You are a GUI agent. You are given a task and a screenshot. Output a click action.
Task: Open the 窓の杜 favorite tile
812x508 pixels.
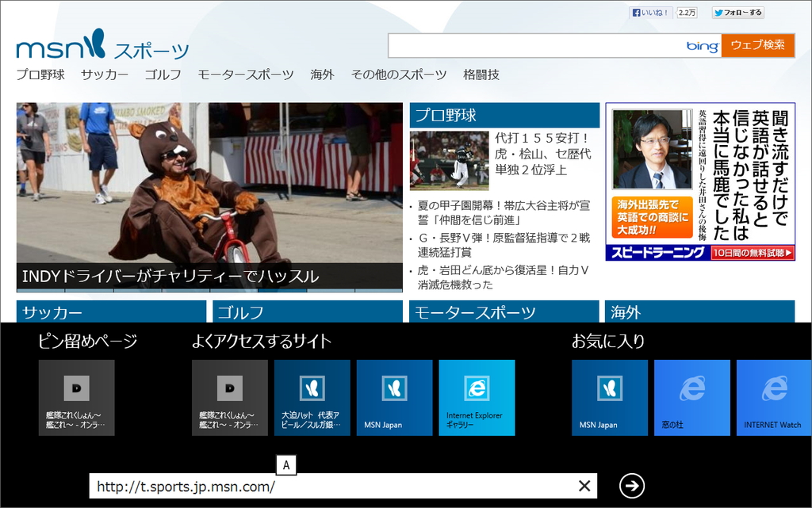tap(691, 397)
